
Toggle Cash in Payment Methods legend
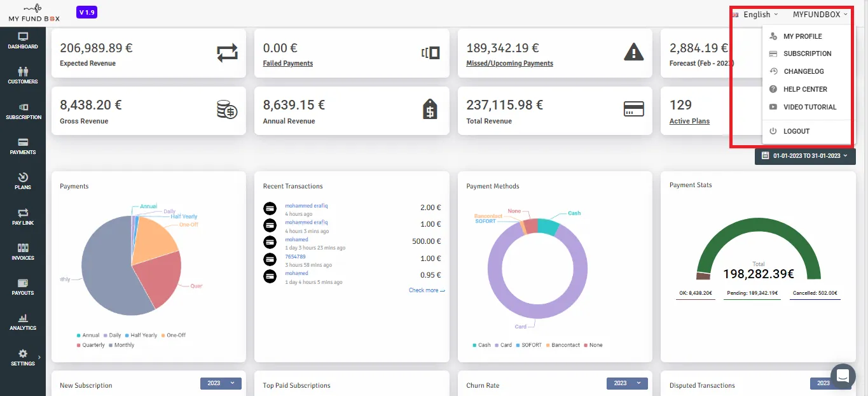tap(481, 345)
